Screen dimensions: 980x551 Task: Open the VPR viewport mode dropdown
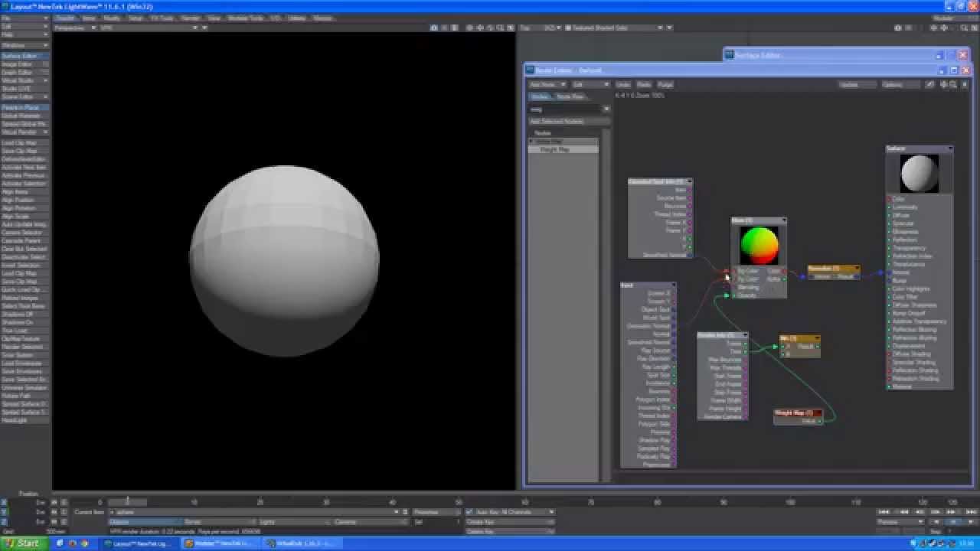click(x=149, y=28)
